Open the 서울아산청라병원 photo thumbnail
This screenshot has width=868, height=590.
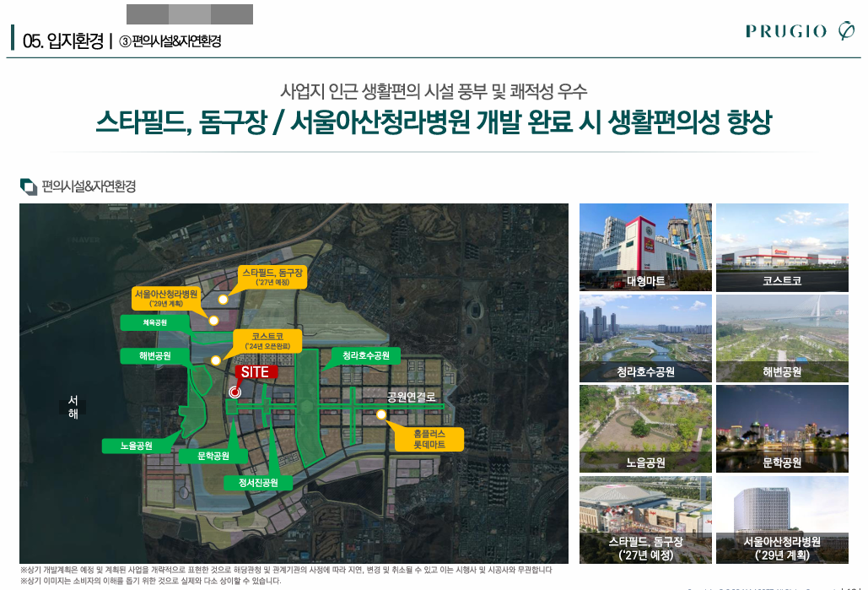pos(782,520)
